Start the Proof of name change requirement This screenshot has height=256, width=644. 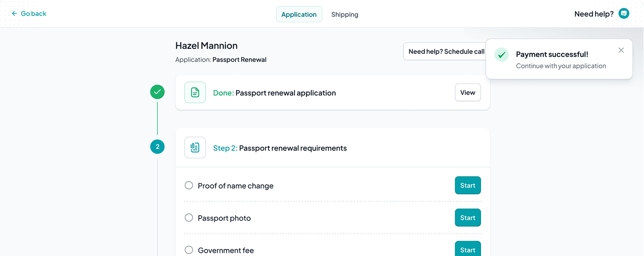468,185
